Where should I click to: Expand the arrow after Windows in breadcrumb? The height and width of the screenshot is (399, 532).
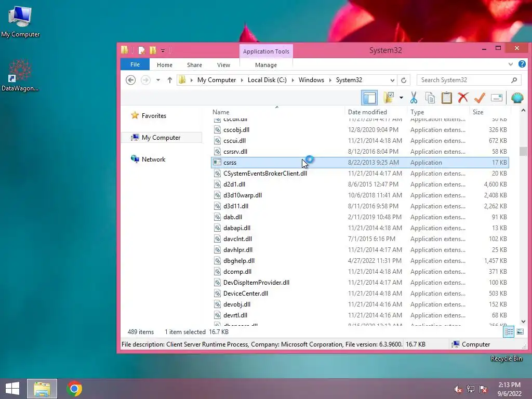tap(330, 80)
